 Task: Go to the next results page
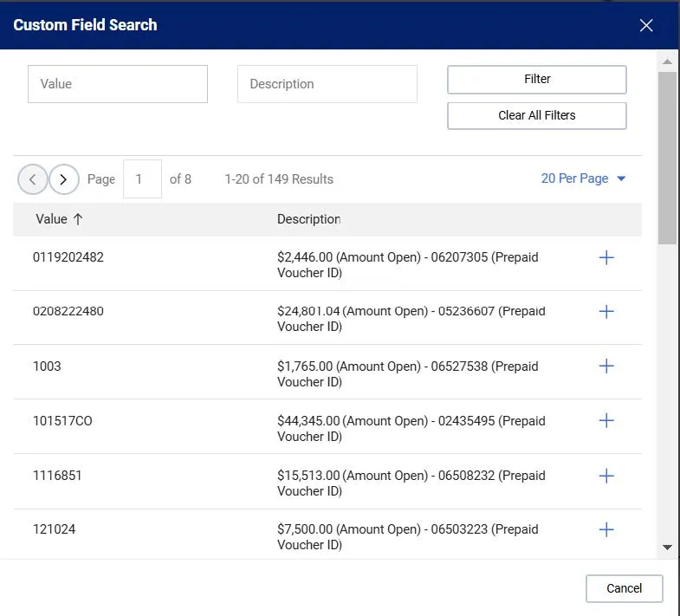[x=64, y=179]
